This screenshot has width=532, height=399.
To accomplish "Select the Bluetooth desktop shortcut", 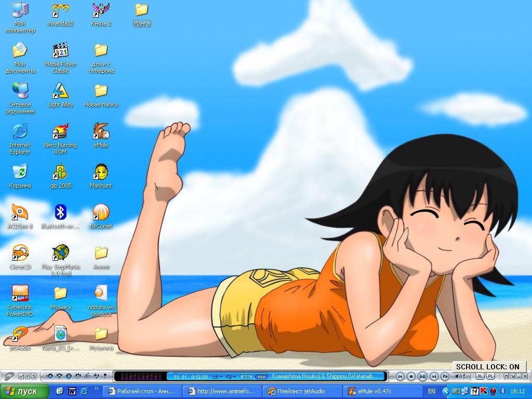I will pyautogui.click(x=60, y=217).
